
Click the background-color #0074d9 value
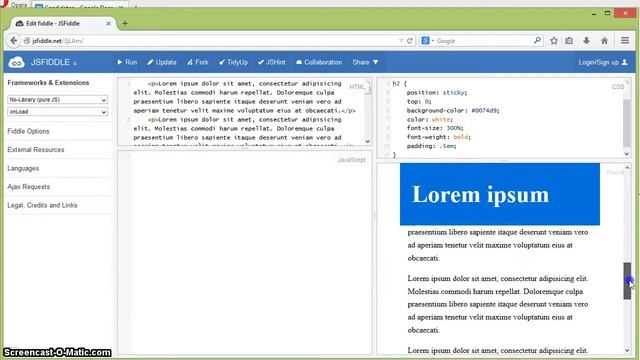[485, 111]
